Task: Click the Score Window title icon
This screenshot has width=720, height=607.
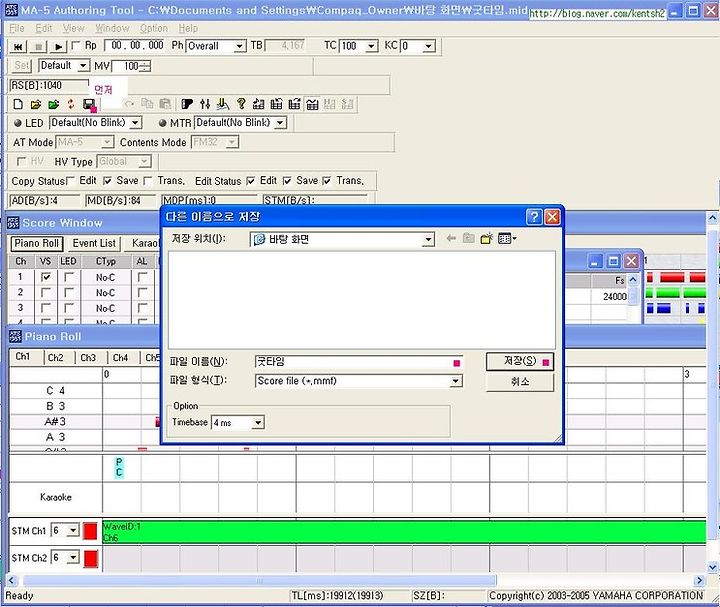Action: (x=13, y=223)
